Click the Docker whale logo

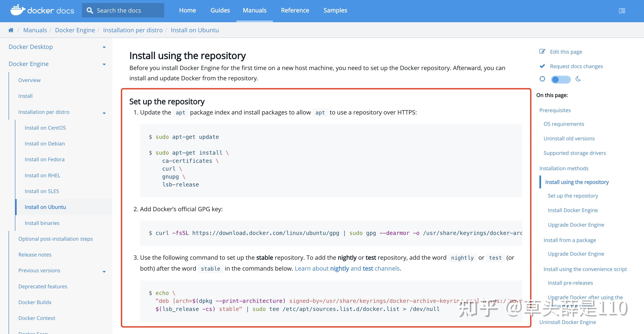[x=18, y=10]
